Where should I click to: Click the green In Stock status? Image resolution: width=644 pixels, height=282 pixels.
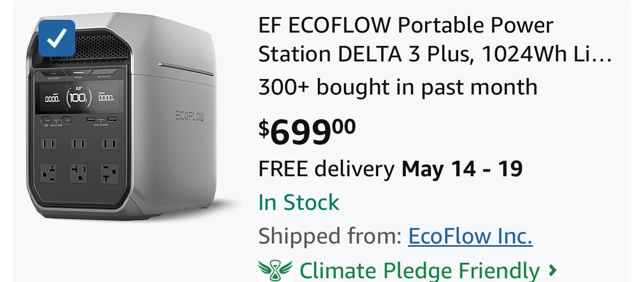(299, 202)
